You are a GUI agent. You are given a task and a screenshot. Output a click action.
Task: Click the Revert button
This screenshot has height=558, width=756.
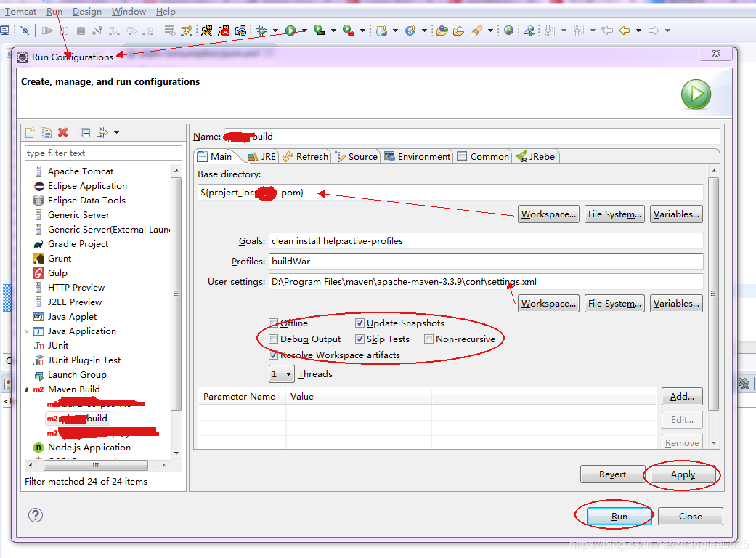(612, 474)
